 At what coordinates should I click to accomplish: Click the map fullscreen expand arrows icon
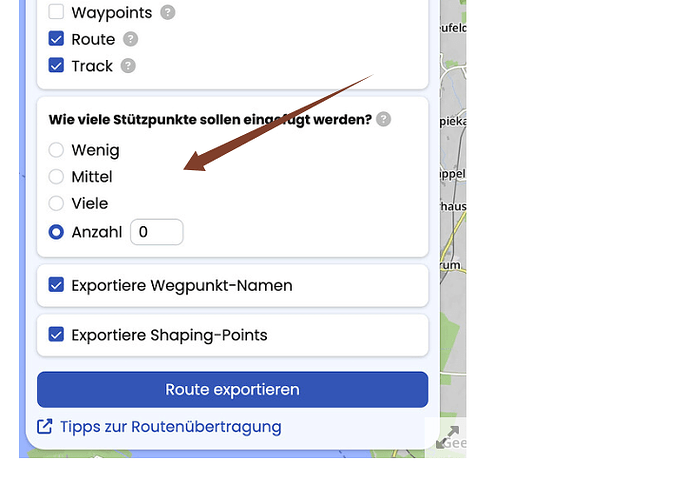(x=448, y=437)
